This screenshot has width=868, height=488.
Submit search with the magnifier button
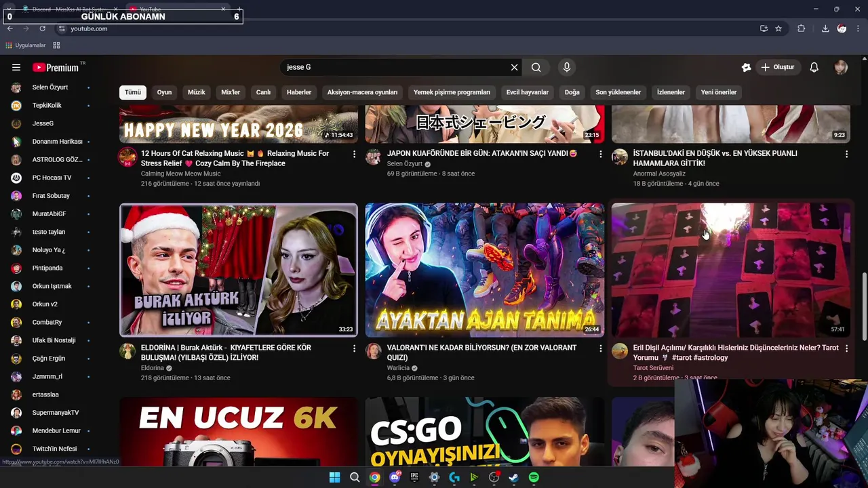pyautogui.click(x=536, y=67)
